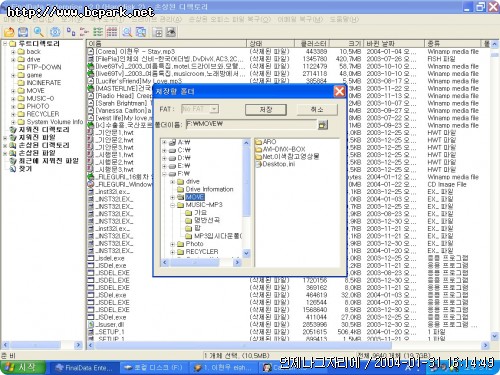The image size is (500, 375).
Task: Click the new folder icon beside folder name field
Action: click(323, 125)
